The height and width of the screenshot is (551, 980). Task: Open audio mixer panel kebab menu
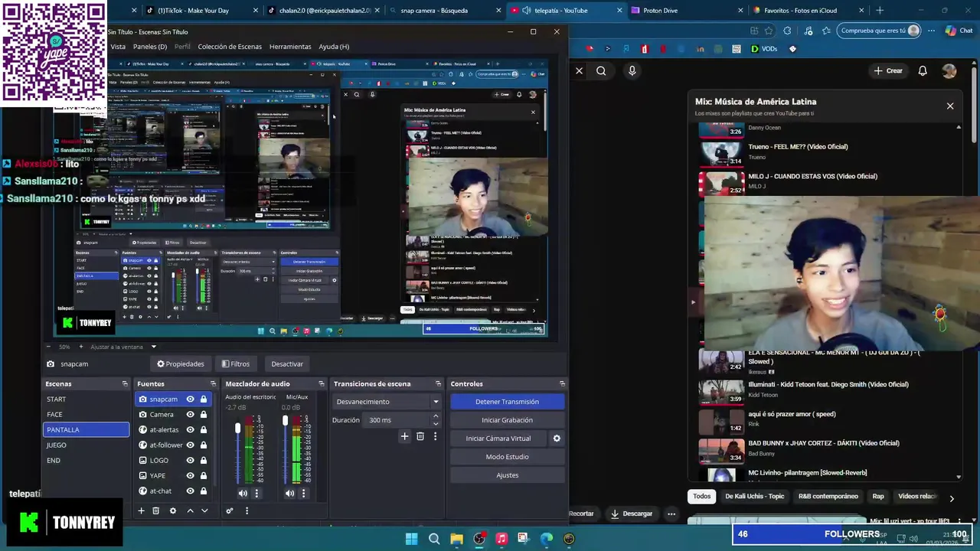[247, 510]
